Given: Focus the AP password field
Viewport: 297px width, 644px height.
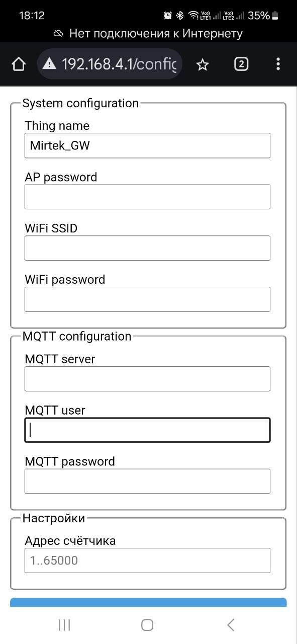Looking at the screenshot, I should click(147, 197).
